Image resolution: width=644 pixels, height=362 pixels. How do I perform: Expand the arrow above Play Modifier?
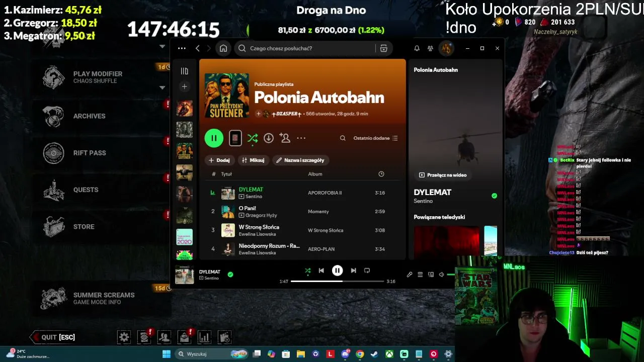tap(162, 47)
